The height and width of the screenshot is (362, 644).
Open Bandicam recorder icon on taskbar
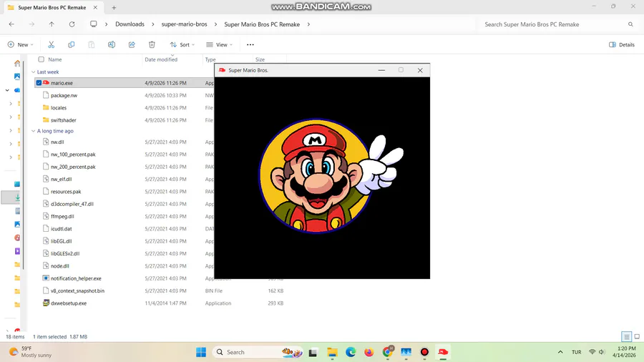coord(424,352)
